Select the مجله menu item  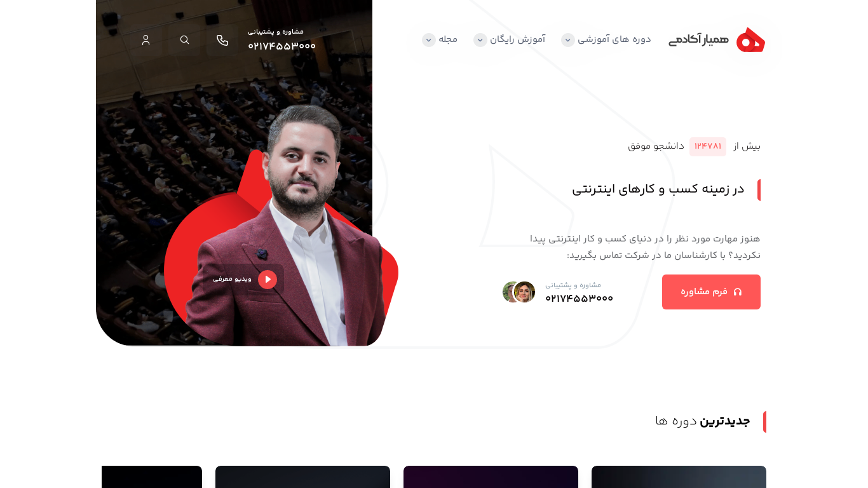pyautogui.click(x=448, y=39)
